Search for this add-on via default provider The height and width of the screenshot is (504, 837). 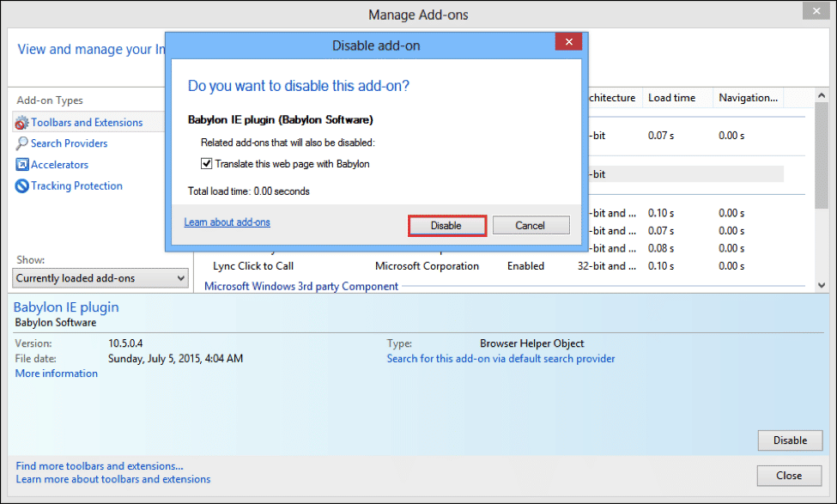click(x=500, y=359)
